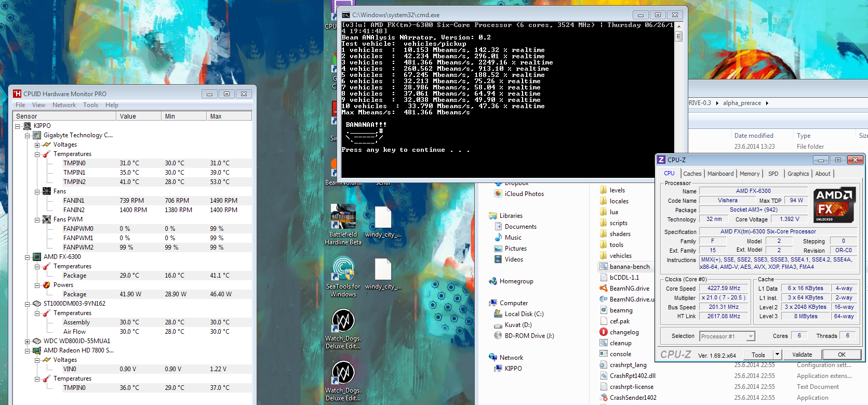
Task: Click alpha_prerace breadcrumb in address bar
Action: point(742,103)
